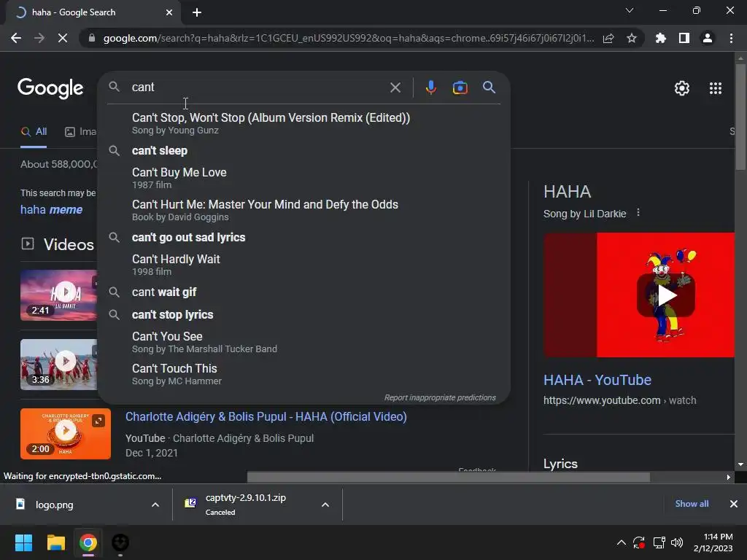Expand logo.png download options
The height and width of the screenshot is (560, 747).
155,505
